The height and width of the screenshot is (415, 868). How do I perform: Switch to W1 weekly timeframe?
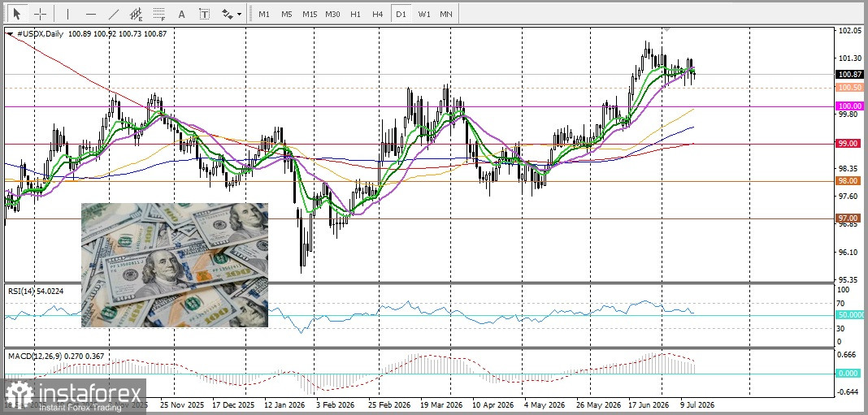[x=424, y=14]
